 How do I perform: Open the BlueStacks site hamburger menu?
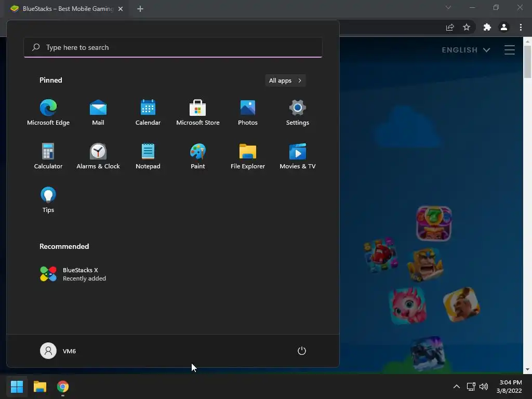coord(510,50)
